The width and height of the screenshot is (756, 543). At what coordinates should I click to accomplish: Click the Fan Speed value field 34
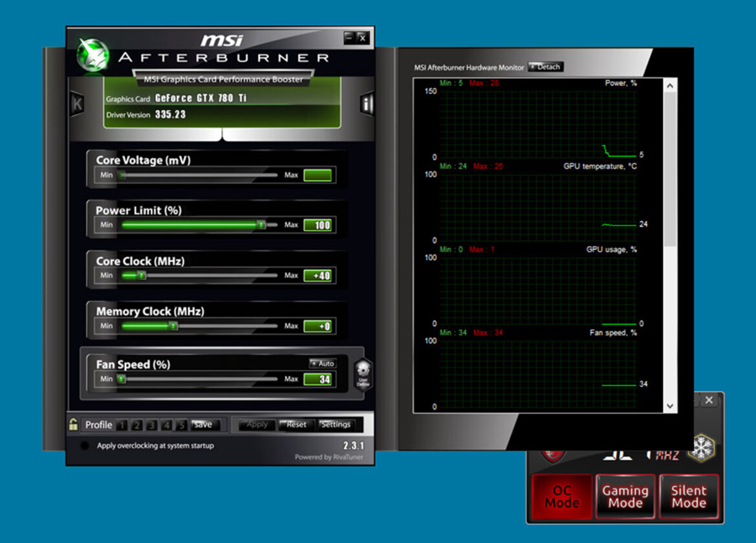pos(318,379)
